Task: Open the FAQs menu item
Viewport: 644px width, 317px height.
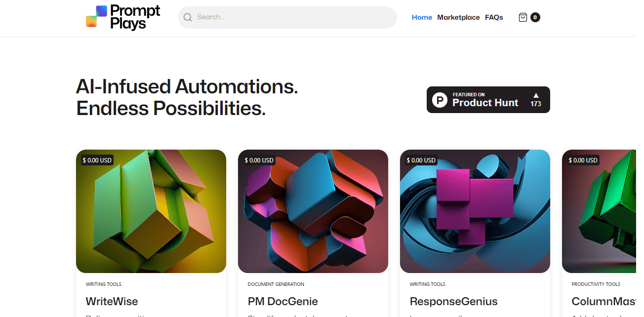Action: pos(494,17)
